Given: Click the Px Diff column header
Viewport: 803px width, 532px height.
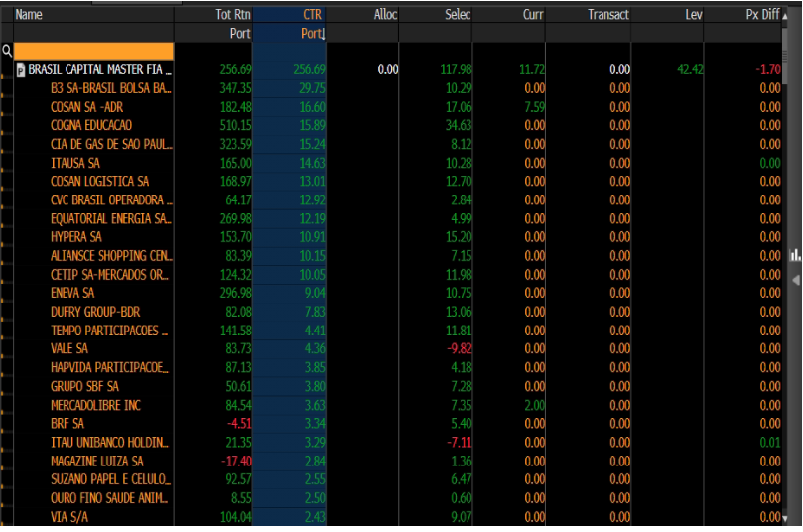Looking at the screenshot, I should [x=762, y=14].
